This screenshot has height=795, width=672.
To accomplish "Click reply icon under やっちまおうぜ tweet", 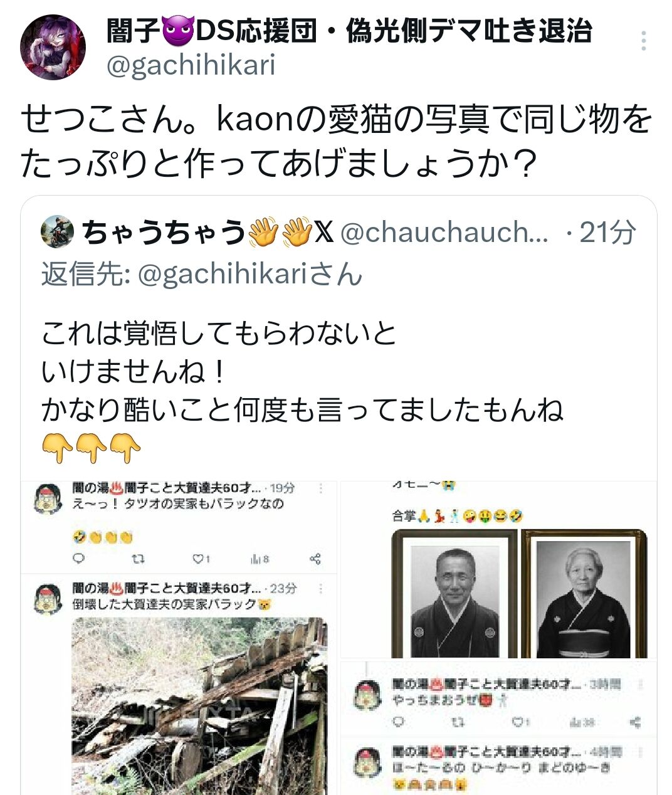I will pyautogui.click(x=399, y=722).
